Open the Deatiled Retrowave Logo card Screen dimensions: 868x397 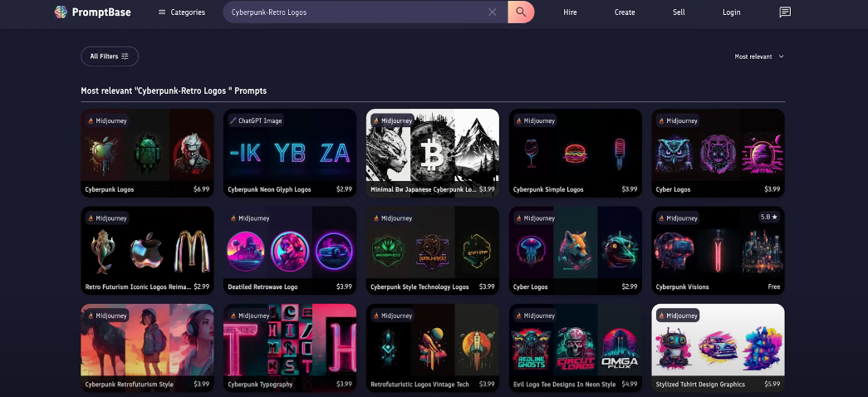(x=290, y=250)
